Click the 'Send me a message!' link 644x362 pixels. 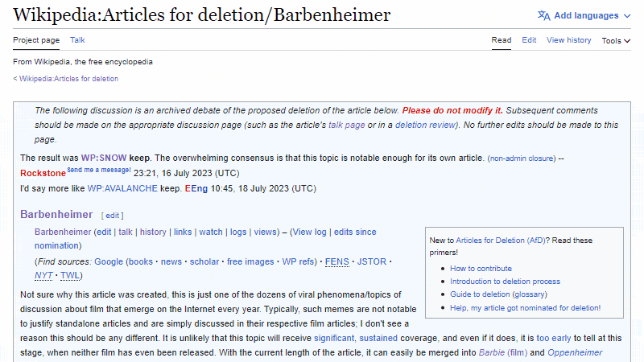click(98, 171)
